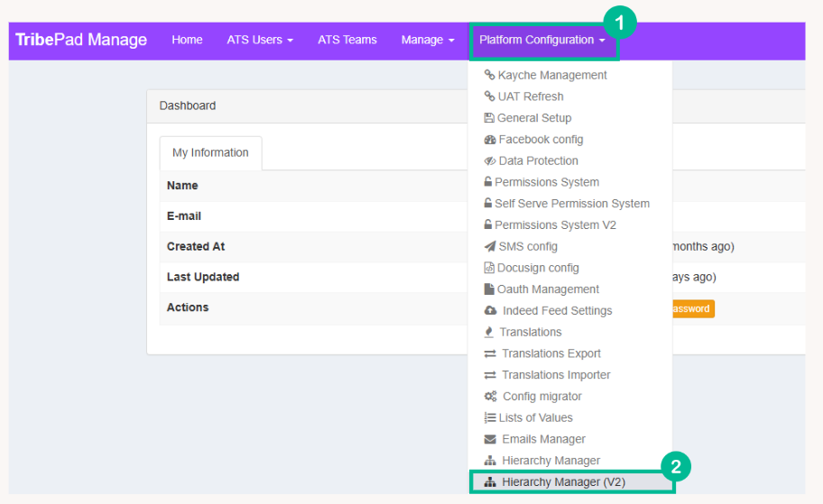
Task: Click the Permissions System unlock icon
Action: coord(488,182)
